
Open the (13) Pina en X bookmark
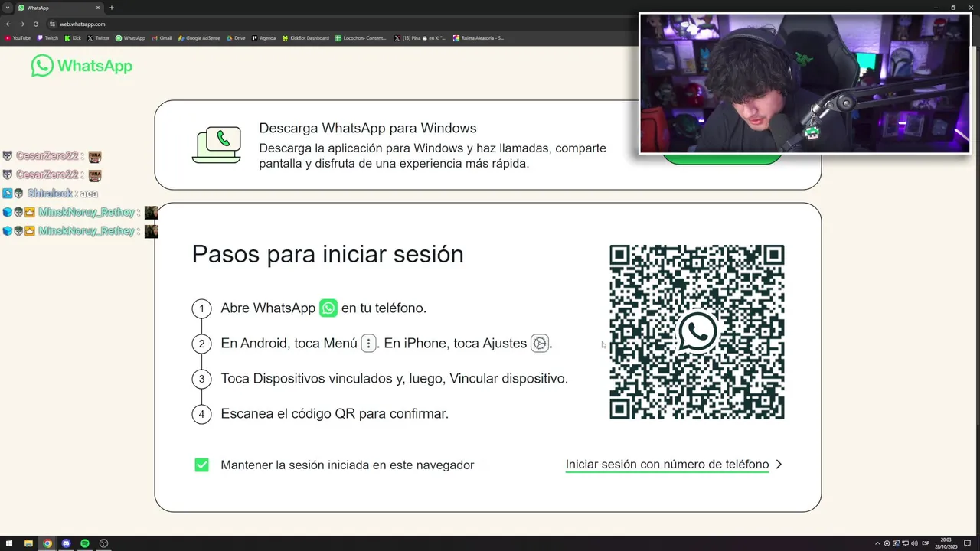(420, 37)
